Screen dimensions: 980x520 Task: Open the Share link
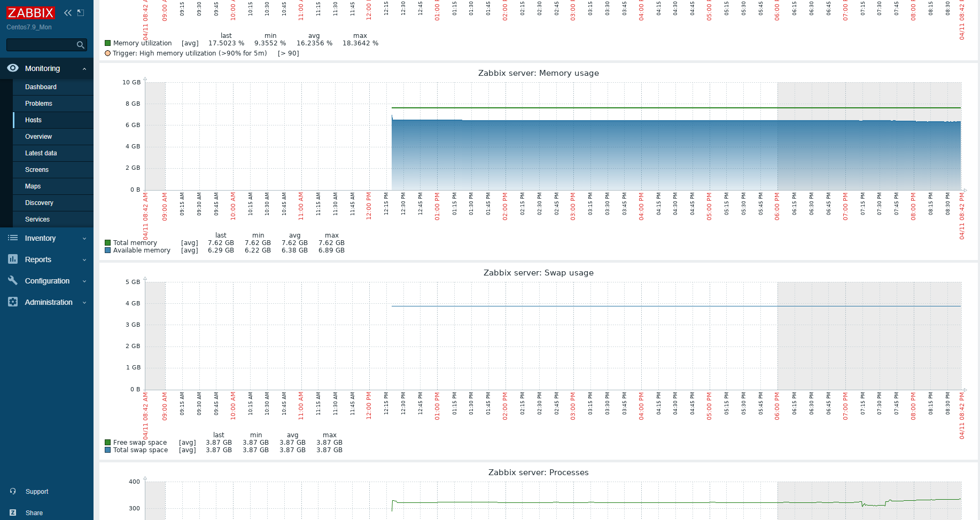point(34,513)
